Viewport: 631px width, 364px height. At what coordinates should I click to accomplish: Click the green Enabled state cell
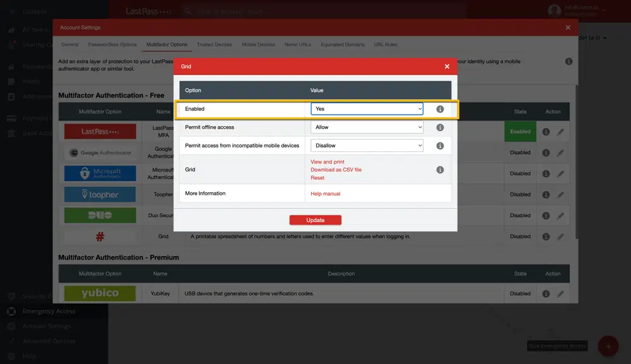[521, 131]
